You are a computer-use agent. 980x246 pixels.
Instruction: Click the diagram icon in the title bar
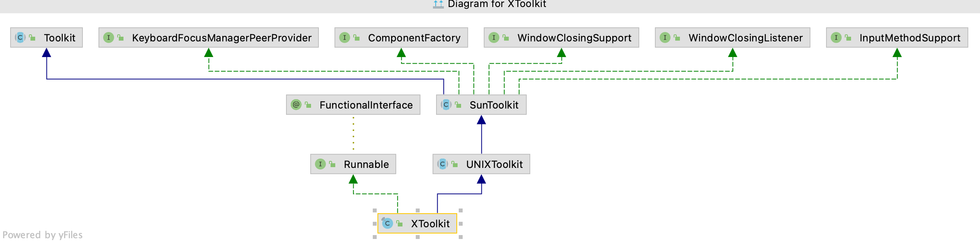pyautogui.click(x=438, y=4)
